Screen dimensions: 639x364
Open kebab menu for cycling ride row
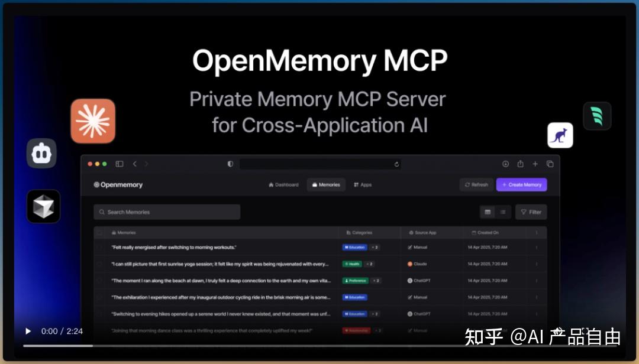click(x=536, y=297)
